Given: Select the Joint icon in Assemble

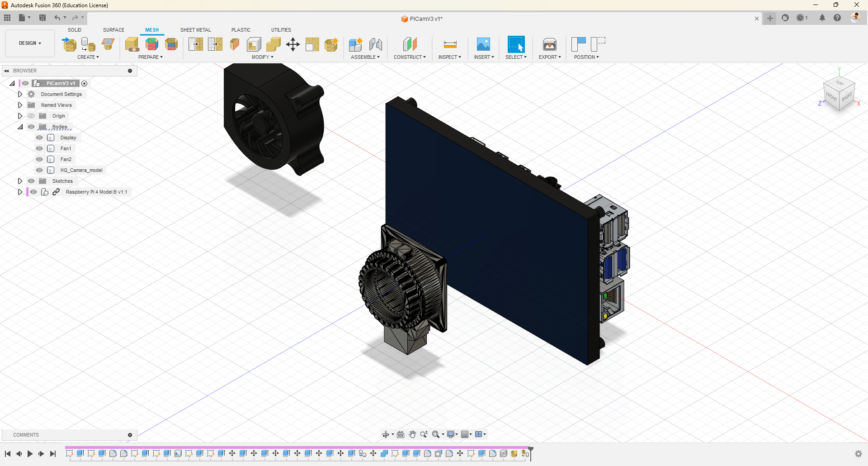Looking at the screenshot, I should coord(375,44).
